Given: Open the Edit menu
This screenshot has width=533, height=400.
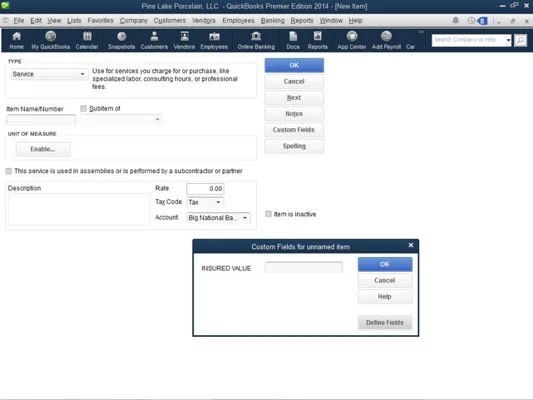Looking at the screenshot, I should (x=36, y=20).
